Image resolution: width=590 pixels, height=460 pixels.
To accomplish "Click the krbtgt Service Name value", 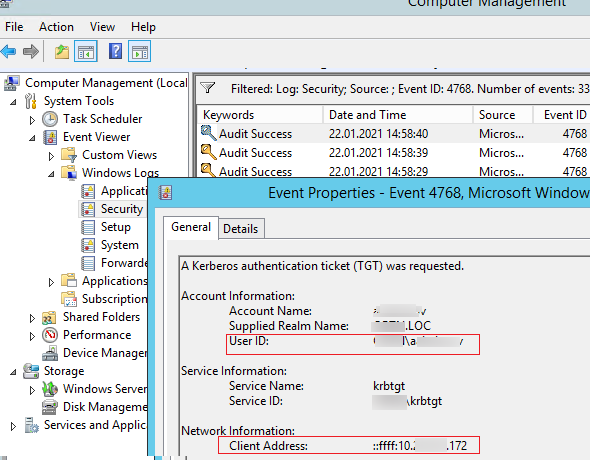I will click(x=389, y=386).
